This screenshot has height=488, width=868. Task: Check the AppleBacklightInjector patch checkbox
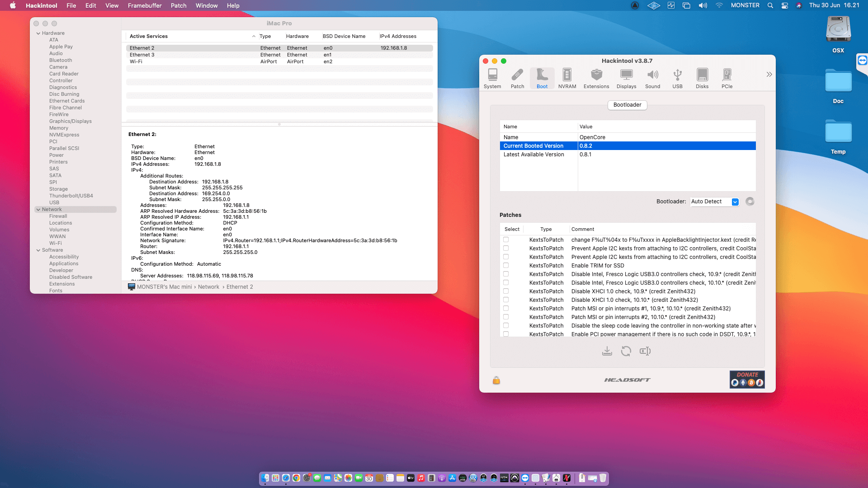tap(506, 240)
